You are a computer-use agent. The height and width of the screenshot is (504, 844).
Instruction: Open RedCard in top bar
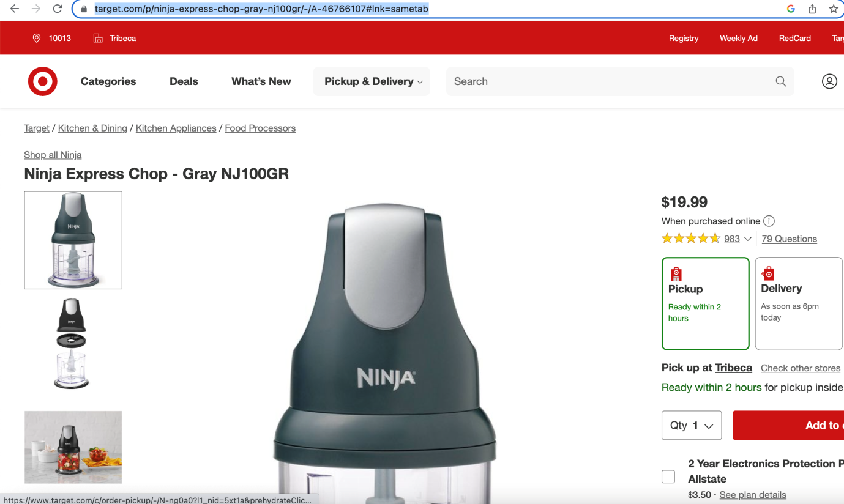coord(795,38)
